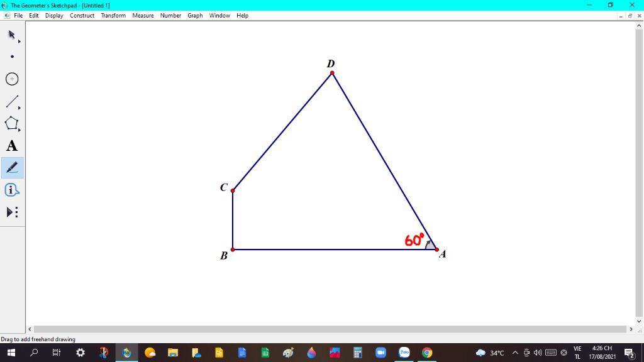Expand hidden system tray icons

pos(516,353)
